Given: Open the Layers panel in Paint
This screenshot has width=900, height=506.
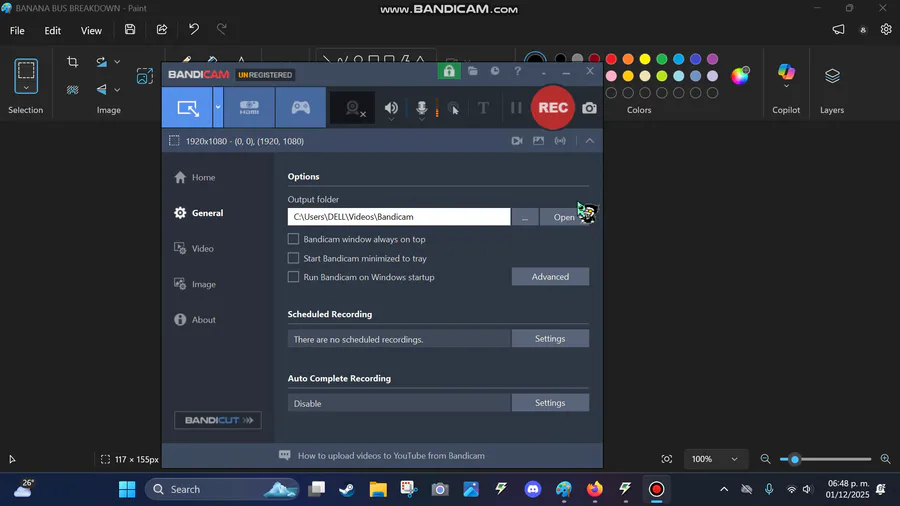Looking at the screenshot, I should (x=832, y=76).
